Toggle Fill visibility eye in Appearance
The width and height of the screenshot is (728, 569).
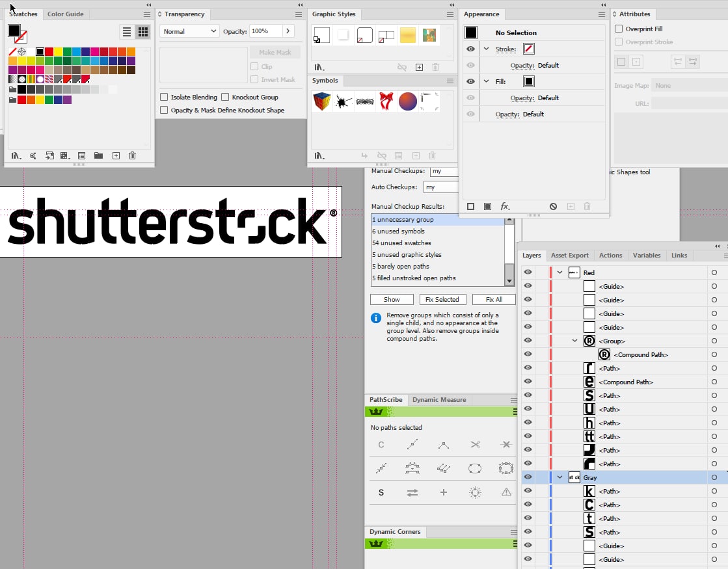click(470, 82)
